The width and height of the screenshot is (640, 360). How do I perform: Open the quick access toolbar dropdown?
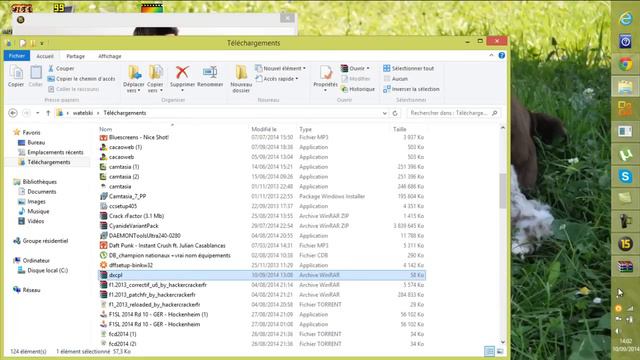[42, 43]
